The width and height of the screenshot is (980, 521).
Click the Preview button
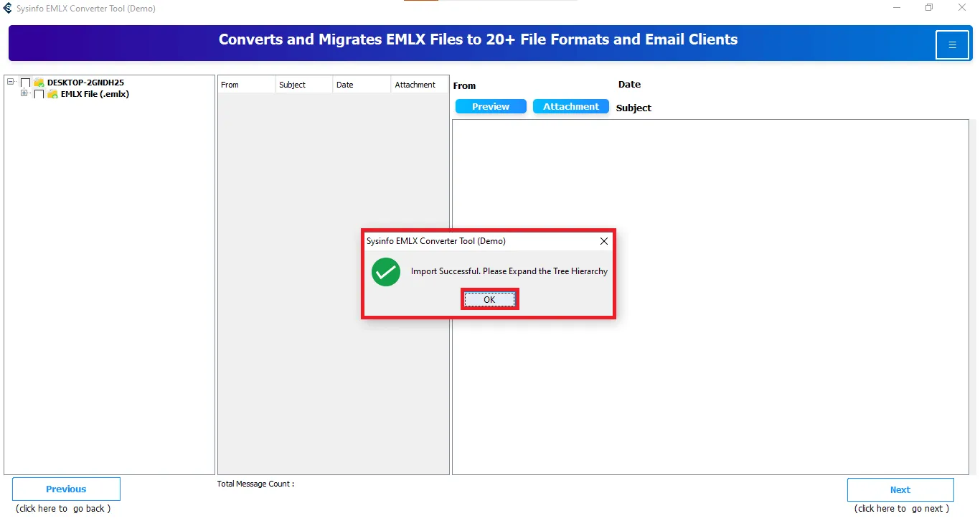pyautogui.click(x=491, y=106)
